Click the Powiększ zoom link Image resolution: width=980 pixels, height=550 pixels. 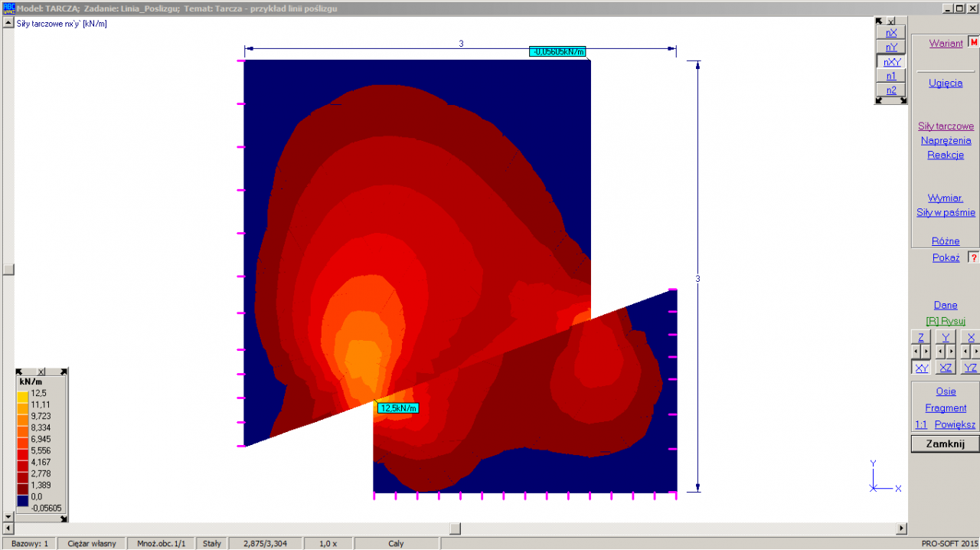pyautogui.click(x=955, y=424)
